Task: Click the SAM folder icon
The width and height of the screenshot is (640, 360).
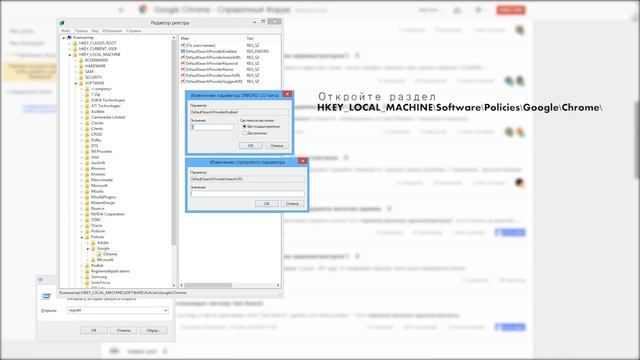Action: coord(81,72)
